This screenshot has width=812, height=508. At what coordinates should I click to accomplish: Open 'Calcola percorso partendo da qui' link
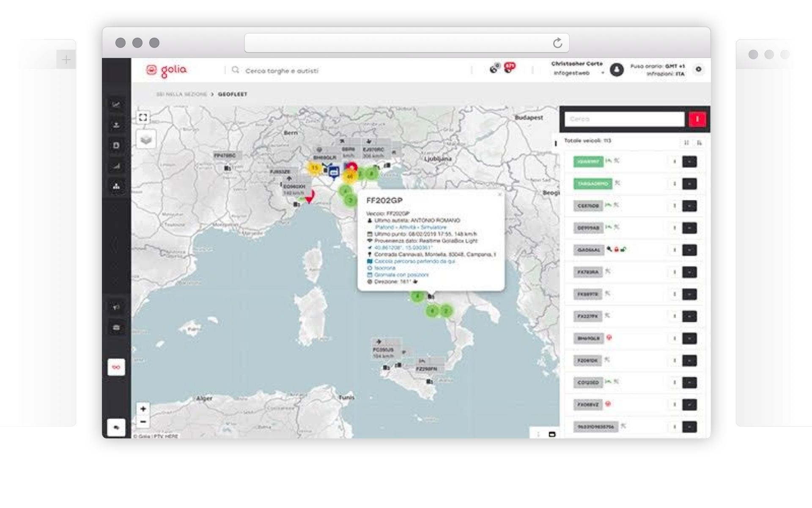pyautogui.click(x=414, y=261)
